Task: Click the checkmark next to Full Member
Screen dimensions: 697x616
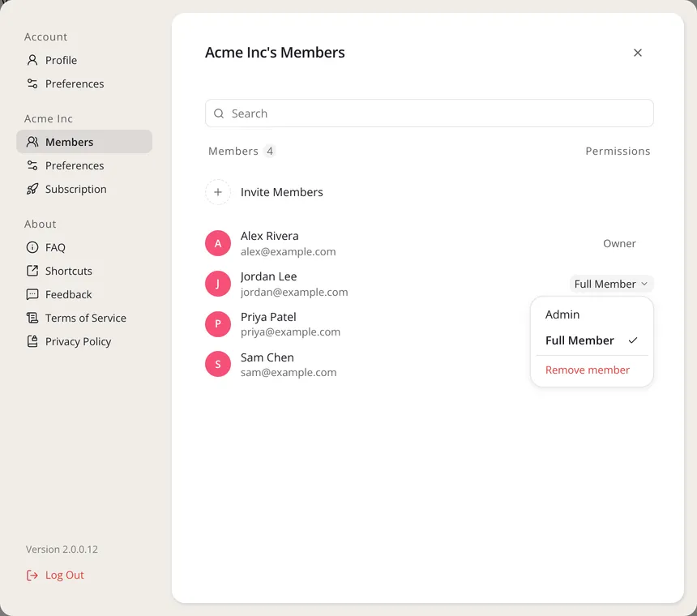Action: click(633, 340)
